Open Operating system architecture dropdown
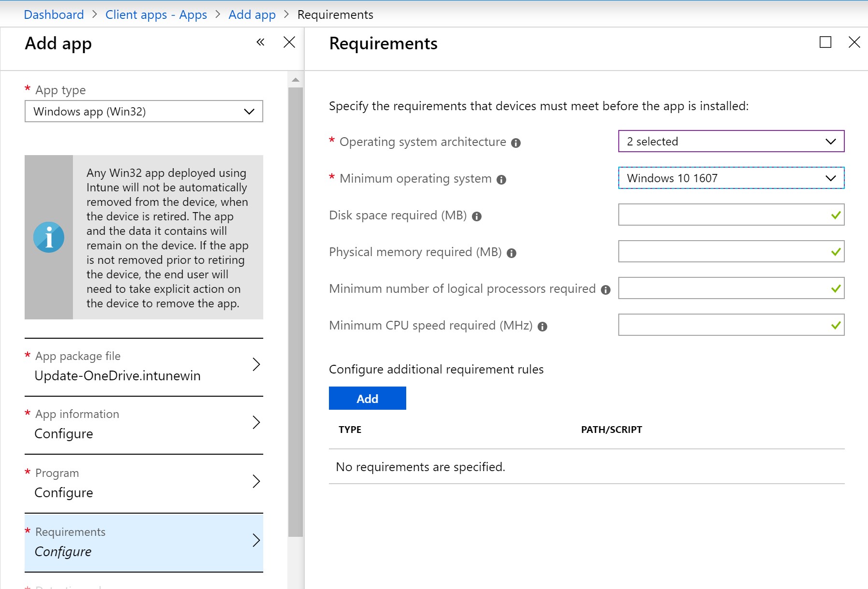 pos(731,142)
